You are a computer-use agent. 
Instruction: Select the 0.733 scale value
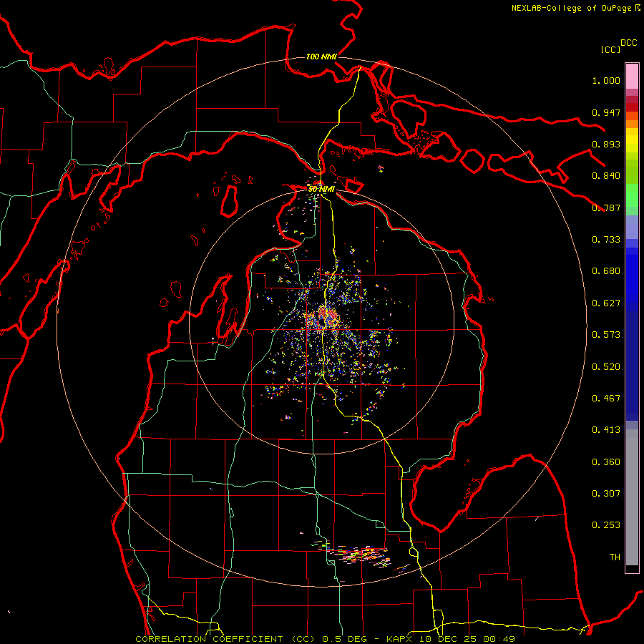click(x=606, y=240)
